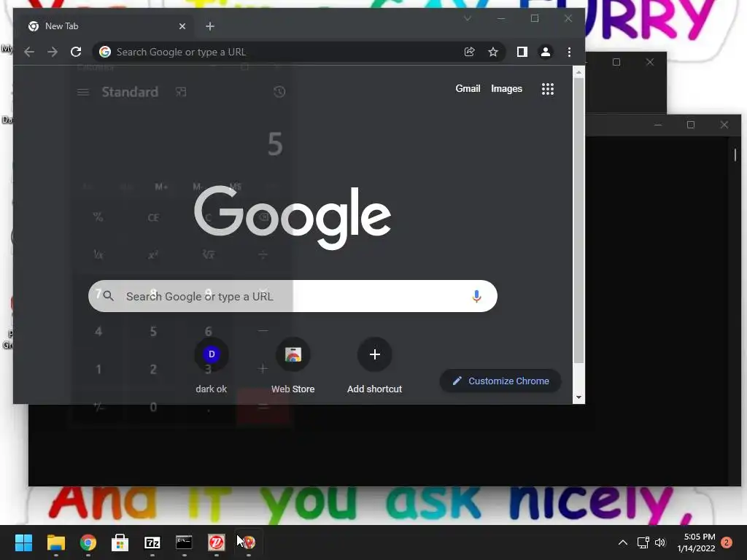Open Chrome's three-dot menu
Image resolution: width=747 pixels, height=560 pixels.
coord(569,52)
